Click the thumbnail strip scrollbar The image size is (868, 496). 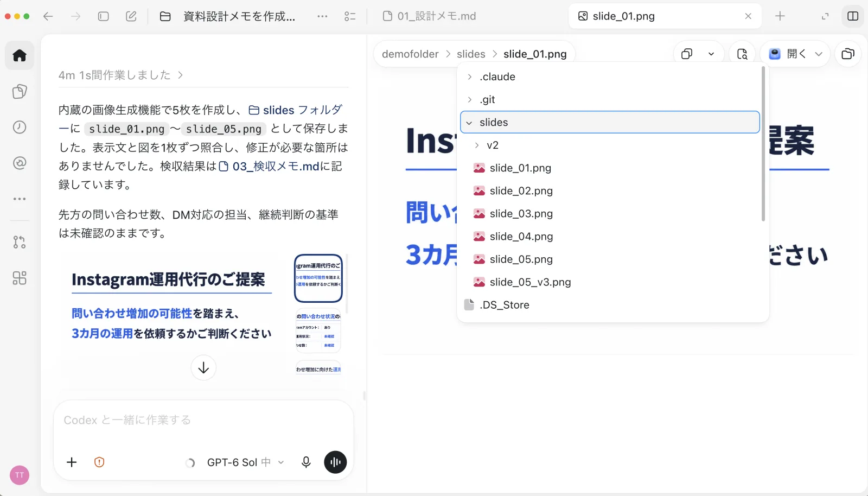[x=346, y=283]
